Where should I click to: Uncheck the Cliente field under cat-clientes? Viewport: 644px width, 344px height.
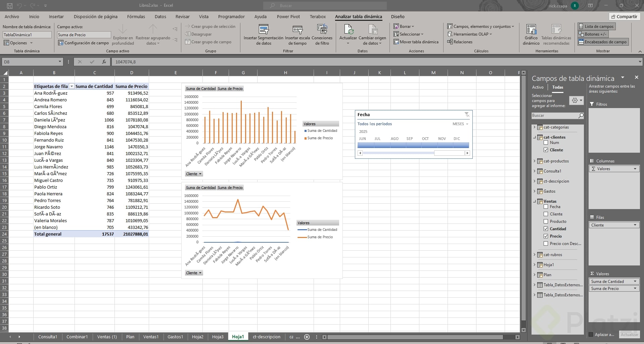[546, 150]
